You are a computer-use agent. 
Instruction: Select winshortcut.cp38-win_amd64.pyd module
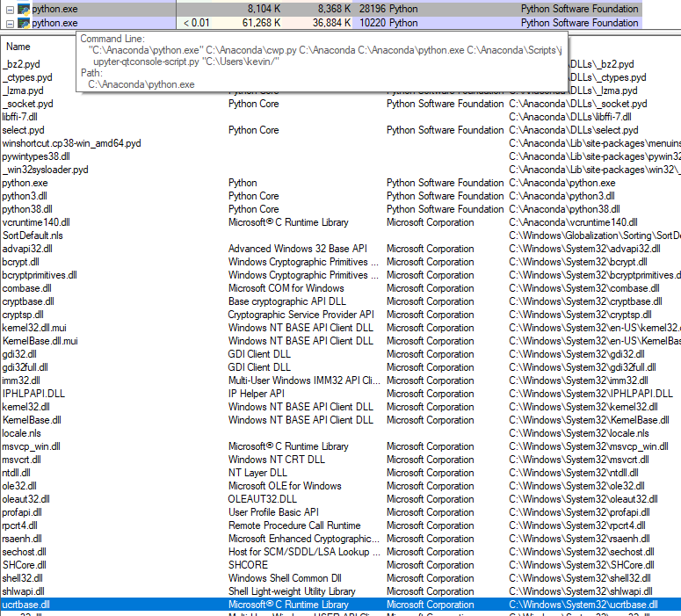point(72,143)
